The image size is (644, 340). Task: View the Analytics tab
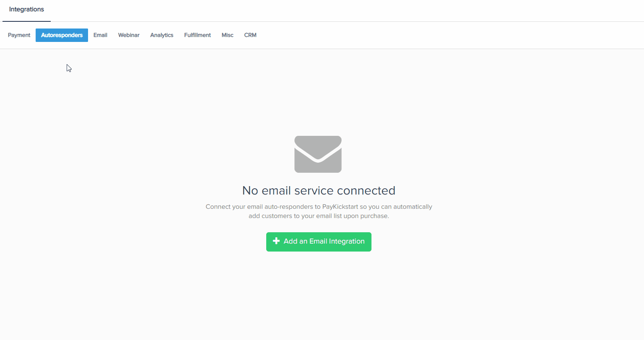click(x=162, y=35)
